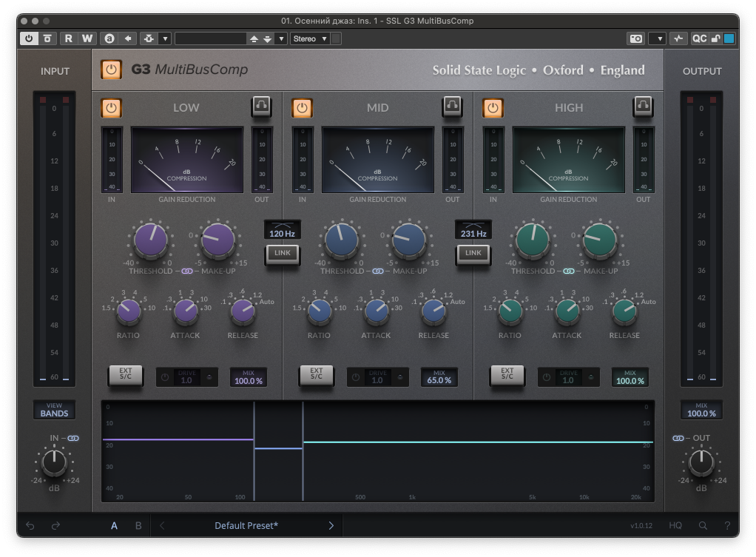This screenshot has width=756, height=557.
Task: Toggle the QC quick controls button
Action: point(699,38)
